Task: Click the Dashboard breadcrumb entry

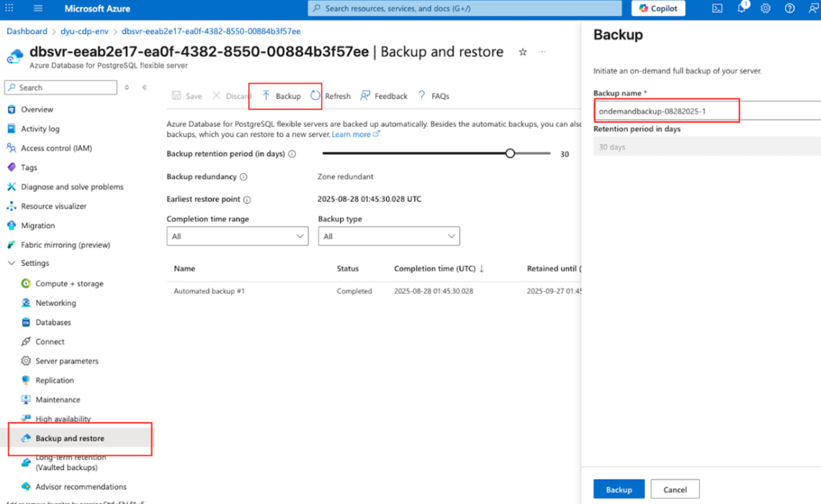Action: [27, 31]
